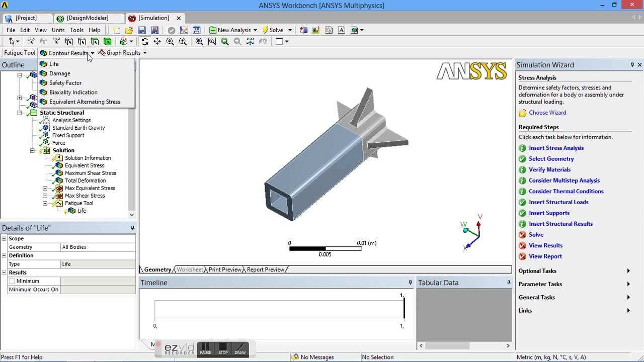Choose Biaxiality Indication menu entry
This screenshot has width=644, height=362.
pyautogui.click(x=86, y=93)
